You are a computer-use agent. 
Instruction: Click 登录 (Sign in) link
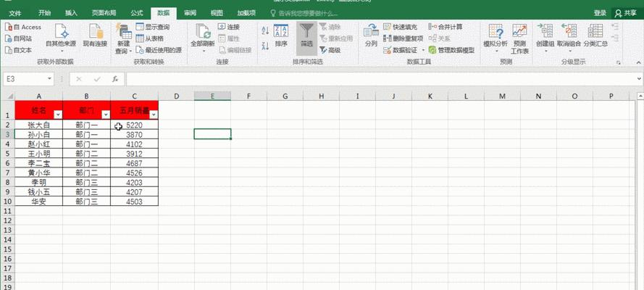pos(600,13)
